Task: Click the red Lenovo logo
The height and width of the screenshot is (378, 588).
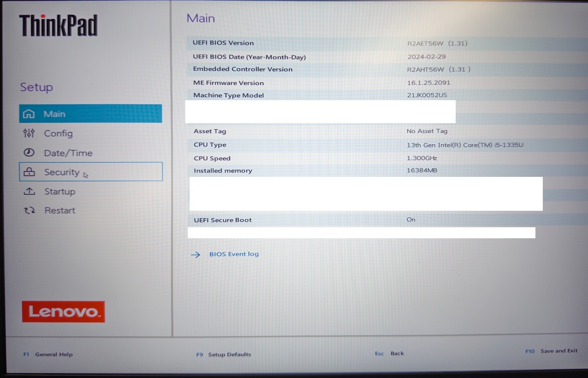Action: click(63, 312)
